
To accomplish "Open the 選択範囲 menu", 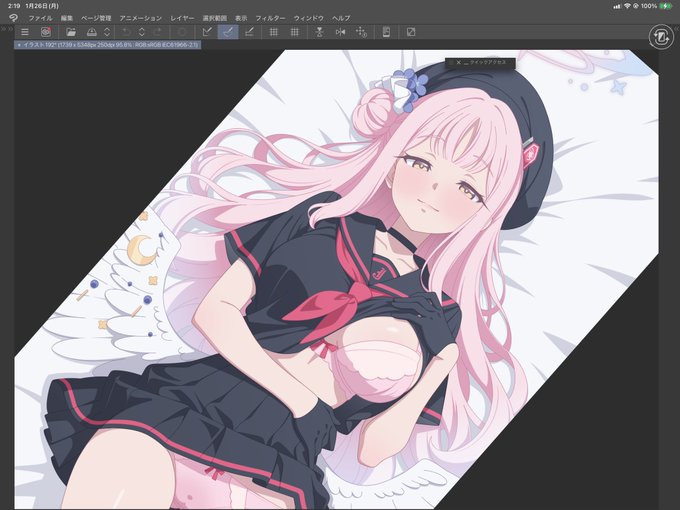I will (215, 18).
